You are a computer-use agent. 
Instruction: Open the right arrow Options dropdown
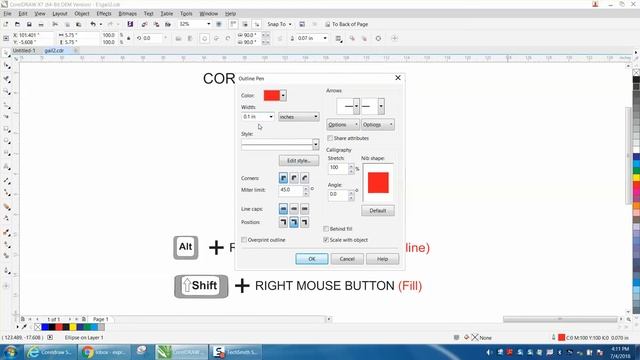click(378, 124)
